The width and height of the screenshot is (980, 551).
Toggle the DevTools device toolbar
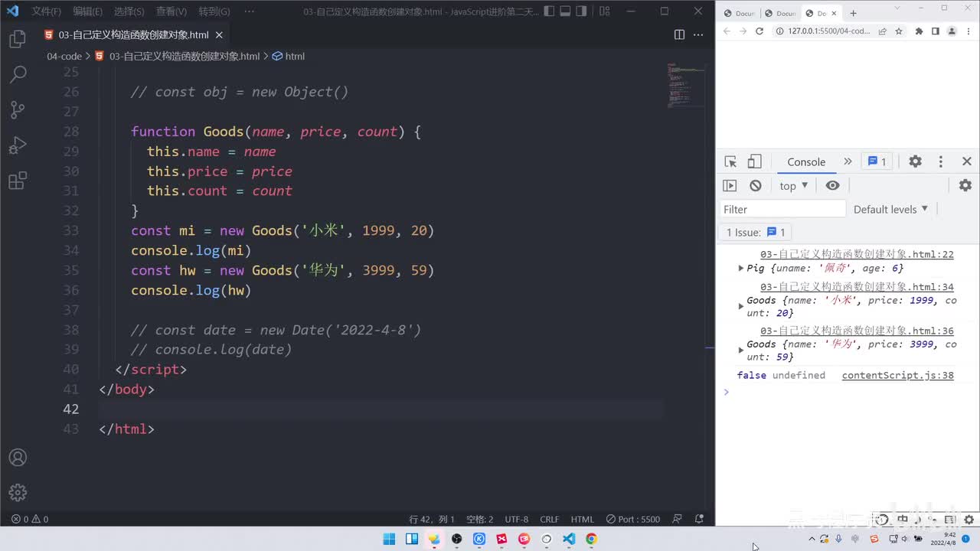(754, 161)
